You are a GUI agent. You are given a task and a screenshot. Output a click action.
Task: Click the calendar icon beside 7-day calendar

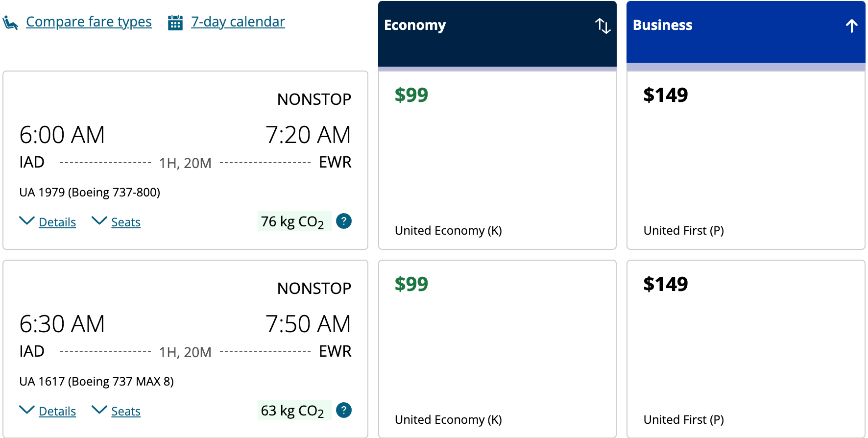(175, 21)
